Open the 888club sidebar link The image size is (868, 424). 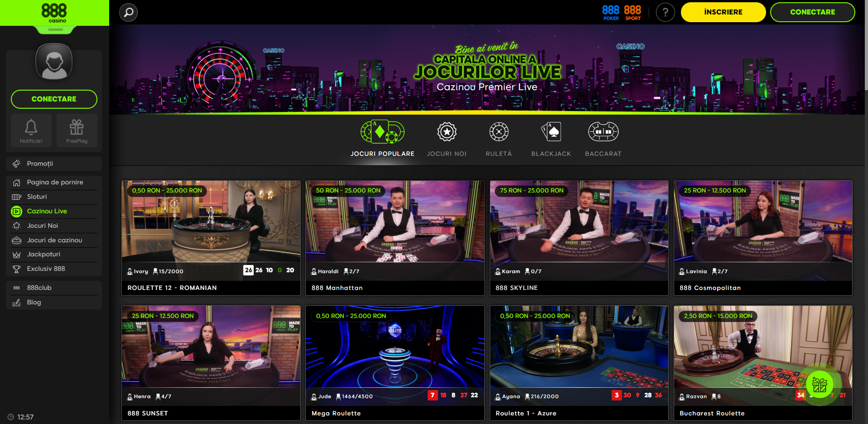[54, 288]
